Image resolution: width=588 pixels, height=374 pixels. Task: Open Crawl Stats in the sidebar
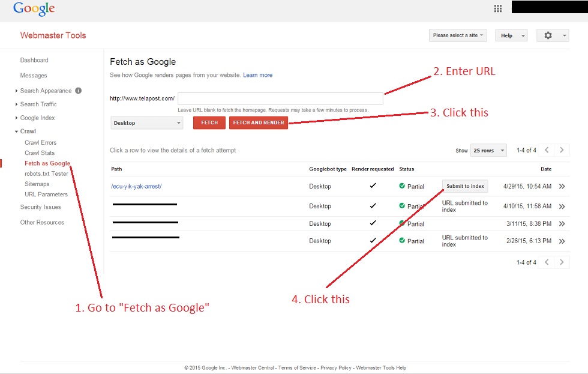[x=40, y=152]
